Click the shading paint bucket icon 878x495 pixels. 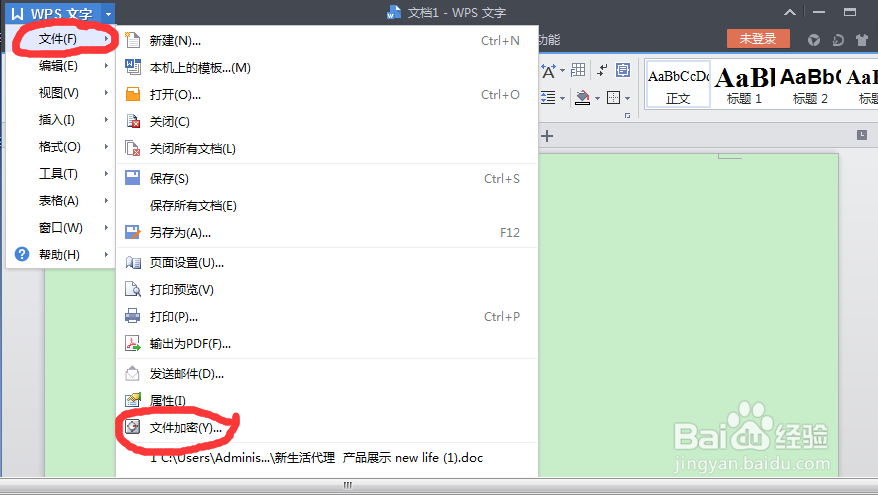point(583,98)
